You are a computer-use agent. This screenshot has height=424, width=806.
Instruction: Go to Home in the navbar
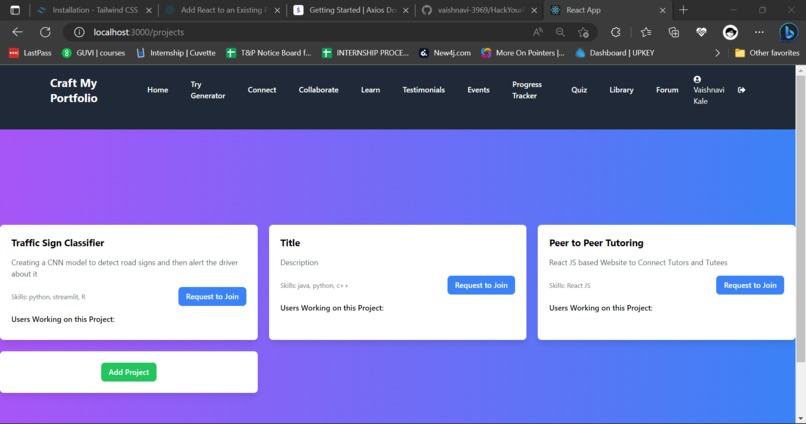(157, 90)
